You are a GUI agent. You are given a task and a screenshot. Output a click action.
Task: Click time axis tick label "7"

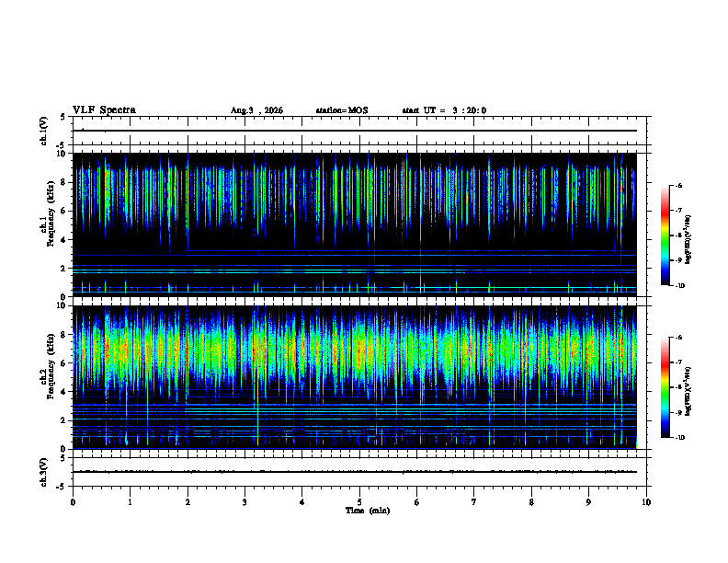(x=474, y=502)
